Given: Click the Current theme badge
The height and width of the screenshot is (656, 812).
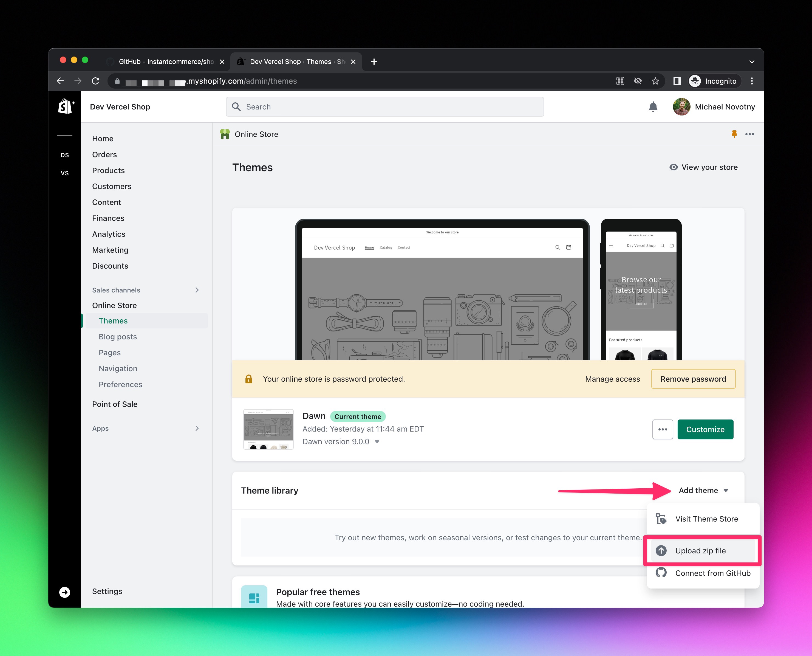Looking at the screenshot, I should (x=358, y=416).
